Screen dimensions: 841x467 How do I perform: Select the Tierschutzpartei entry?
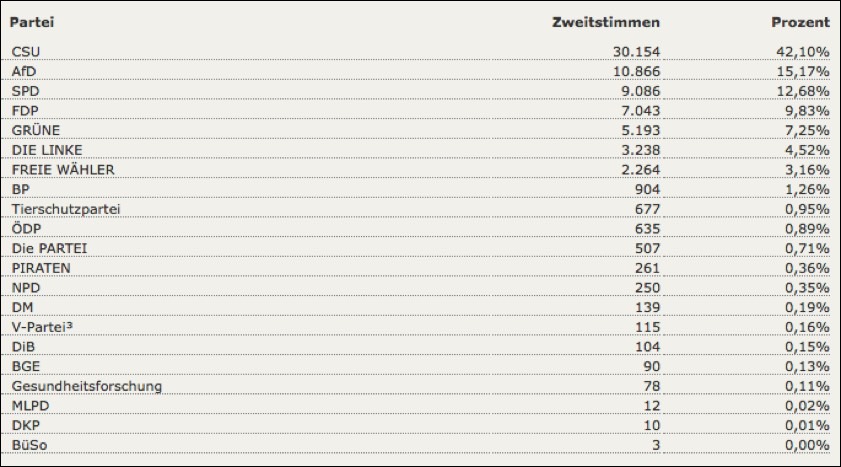point(65,208)
